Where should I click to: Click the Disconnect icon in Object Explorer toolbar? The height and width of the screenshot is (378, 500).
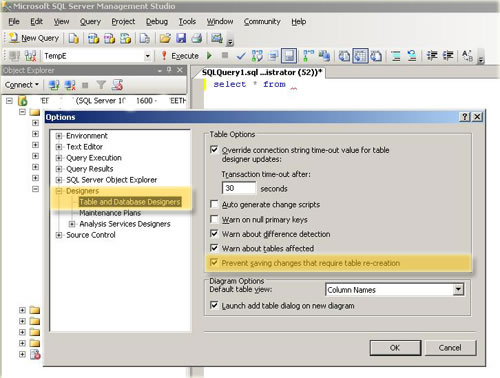tap(70, 85)
